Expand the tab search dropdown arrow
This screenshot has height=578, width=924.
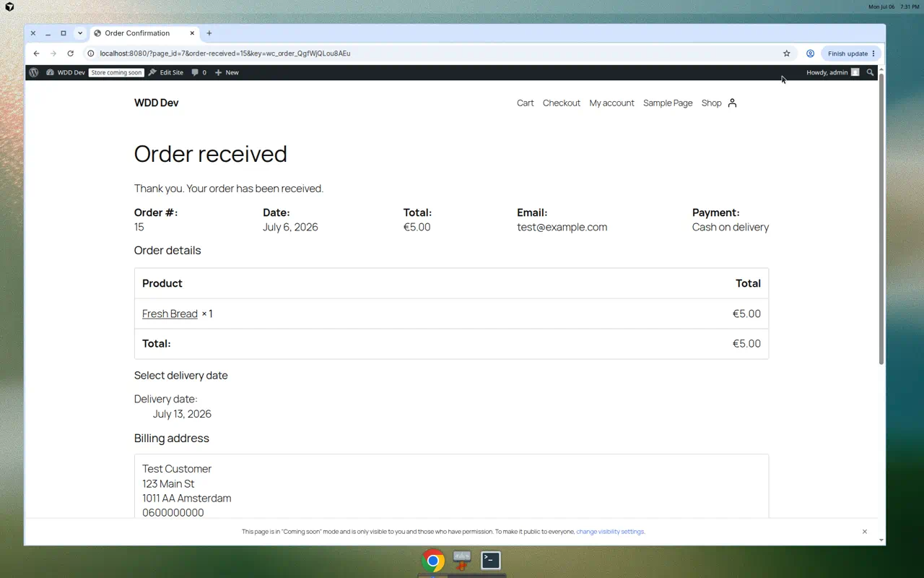(80, 33)
